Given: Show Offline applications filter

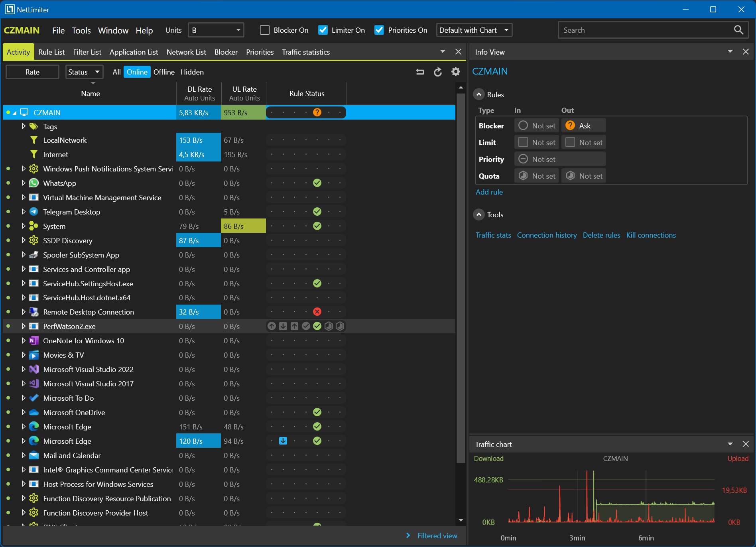Looking at the screenshot, I should 164,72.
